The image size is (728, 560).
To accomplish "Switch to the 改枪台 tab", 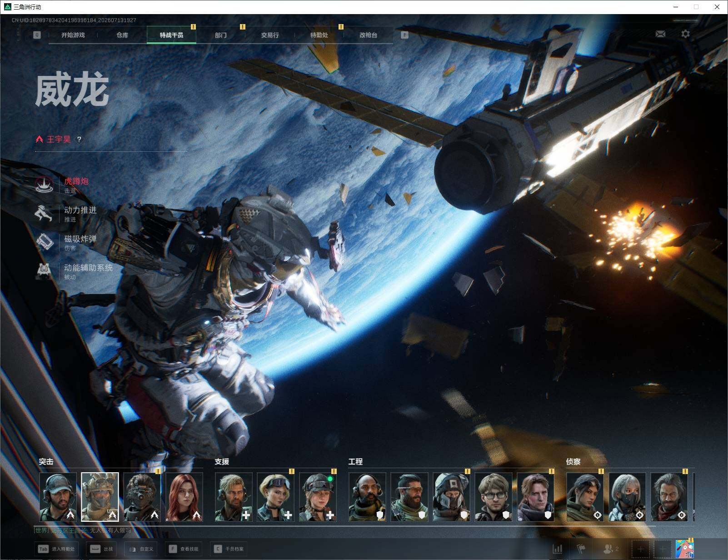I will (x=368, y=35).
